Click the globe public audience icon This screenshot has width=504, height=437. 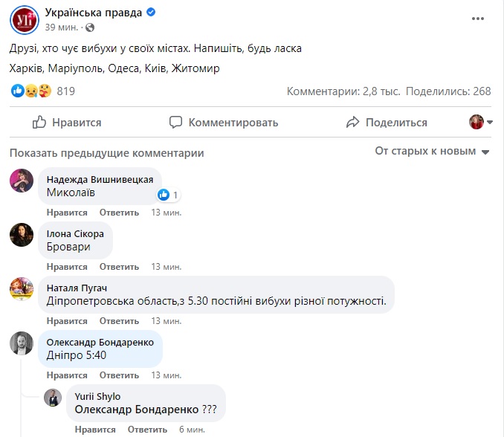tap(91, 27)
